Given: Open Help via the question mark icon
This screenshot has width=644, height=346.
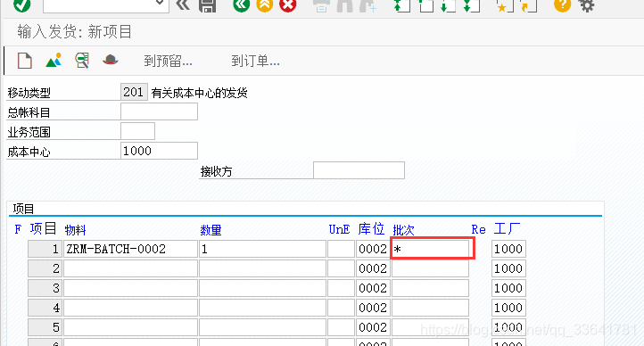Looking at the screenshot, I should click(562, 5).
